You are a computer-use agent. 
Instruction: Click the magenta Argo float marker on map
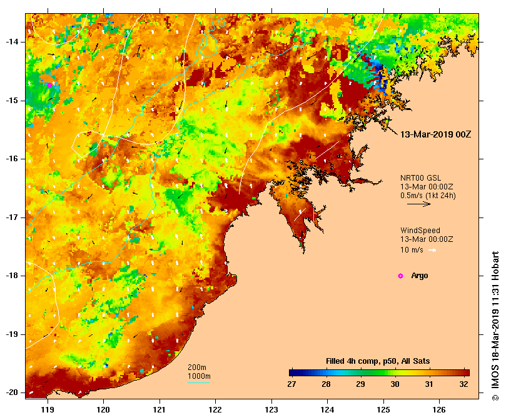click(x=49, y=85)
